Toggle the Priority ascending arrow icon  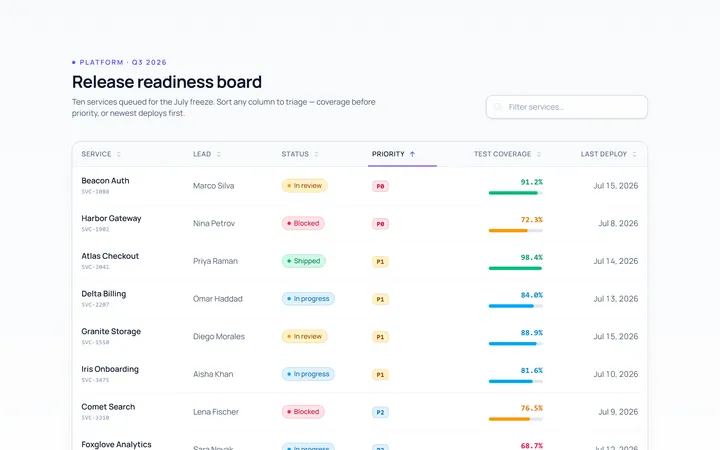(x=412, y=154)
